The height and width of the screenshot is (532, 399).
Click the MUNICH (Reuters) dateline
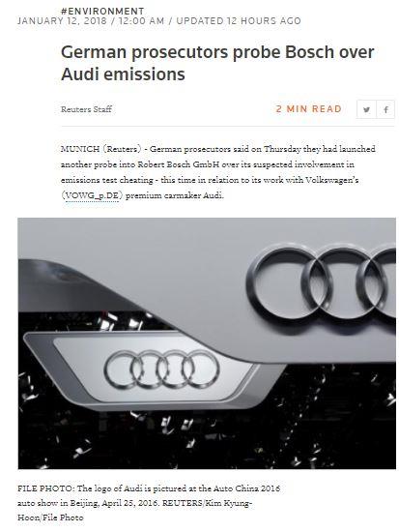(101, 149)
